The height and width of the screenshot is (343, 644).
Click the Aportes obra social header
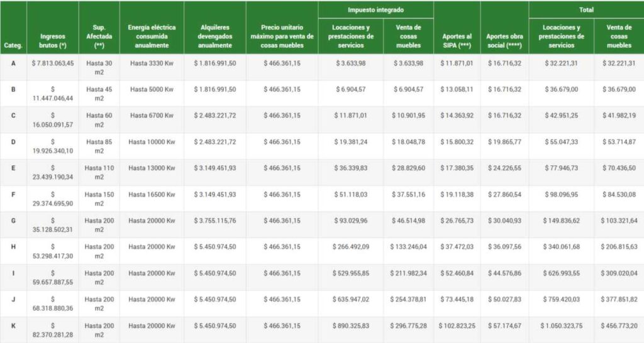coord(504,41)
